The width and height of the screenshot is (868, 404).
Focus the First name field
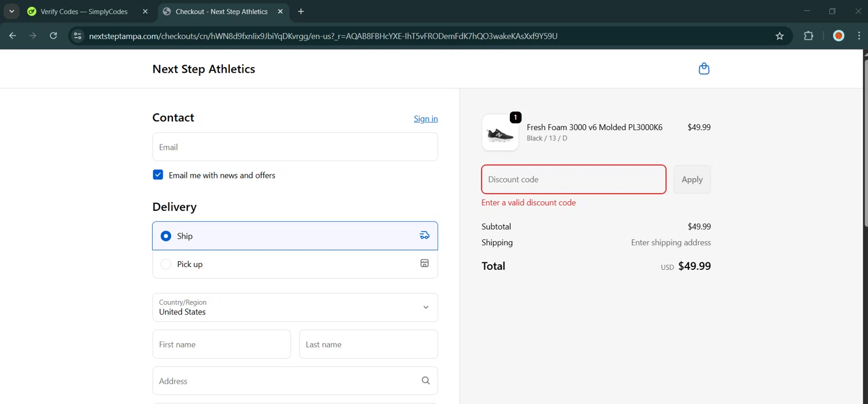coord(222,344)
